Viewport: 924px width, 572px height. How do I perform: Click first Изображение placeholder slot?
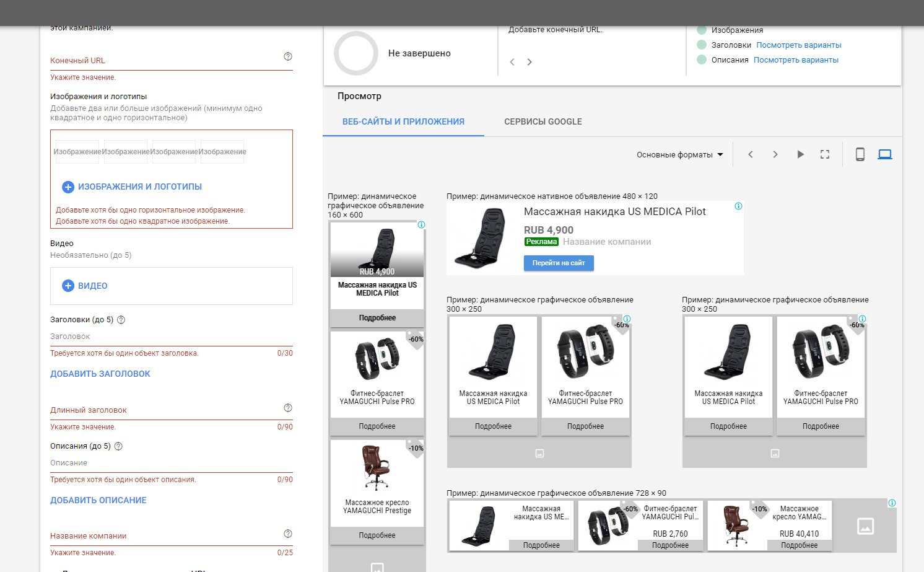(77, 152)
